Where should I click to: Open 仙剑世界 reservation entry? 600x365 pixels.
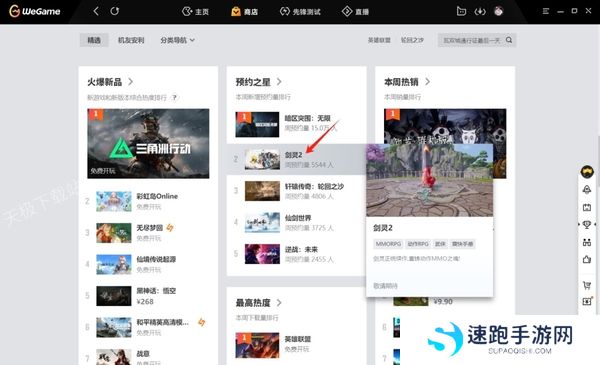coord(296,223)
